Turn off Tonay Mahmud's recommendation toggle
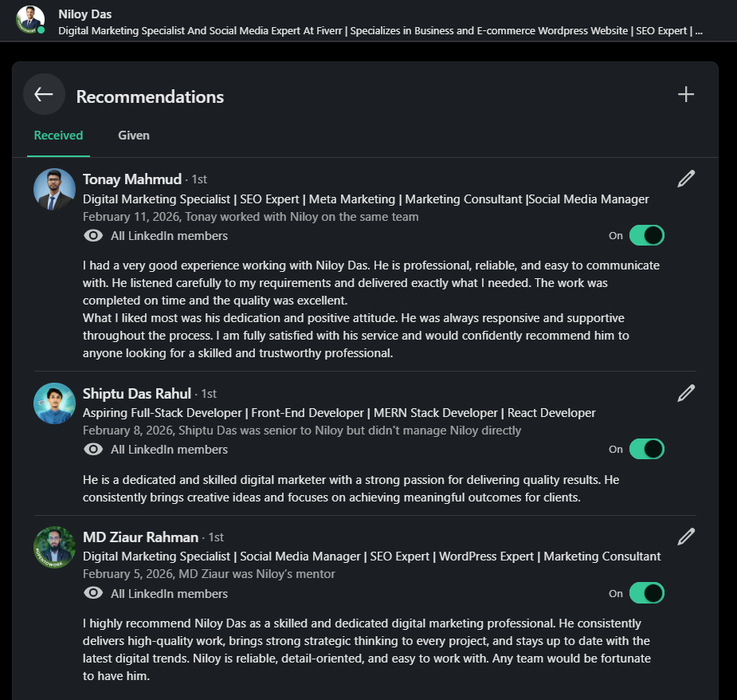737x700 pixels. pos(646,235)
